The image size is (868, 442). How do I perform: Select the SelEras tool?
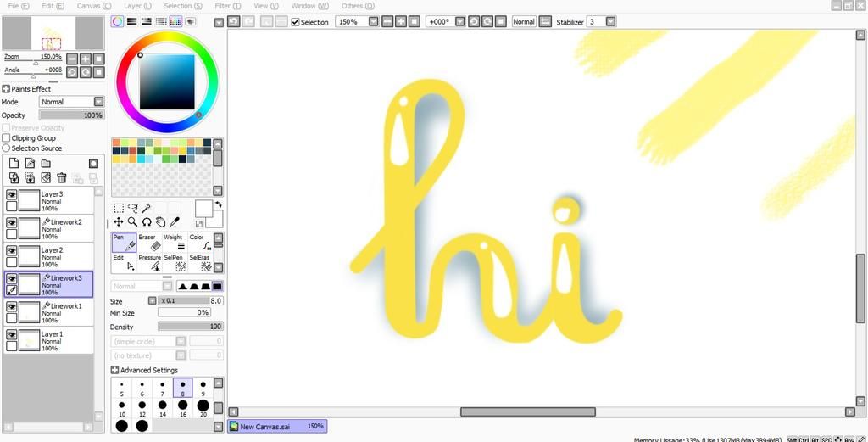[200, 263]
